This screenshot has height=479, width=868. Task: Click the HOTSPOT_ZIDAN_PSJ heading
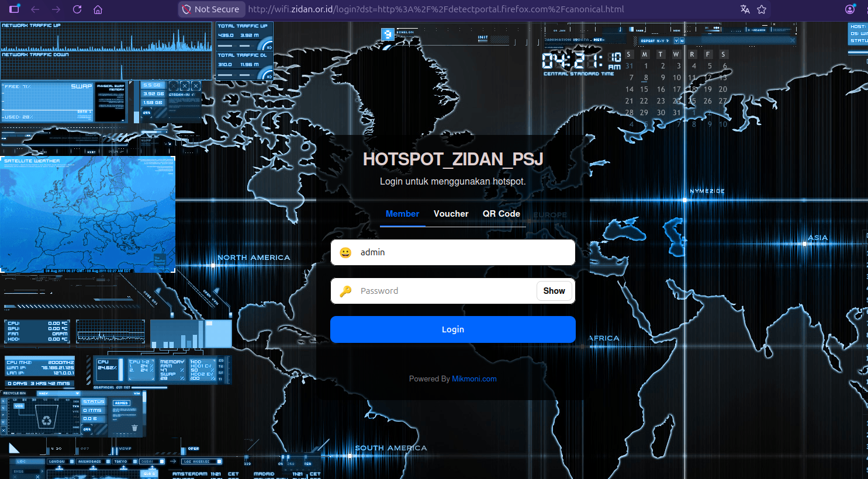(x=453, y=159)
